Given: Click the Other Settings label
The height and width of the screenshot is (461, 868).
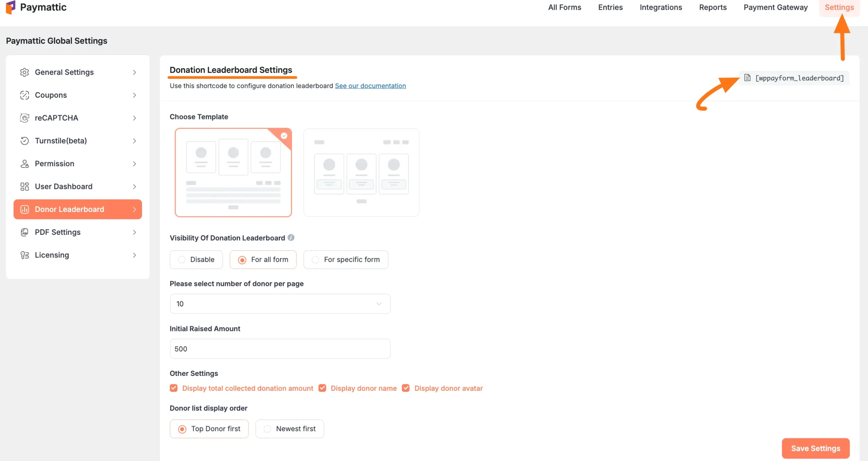Looking at the screenshot, I should pos(194,373).
